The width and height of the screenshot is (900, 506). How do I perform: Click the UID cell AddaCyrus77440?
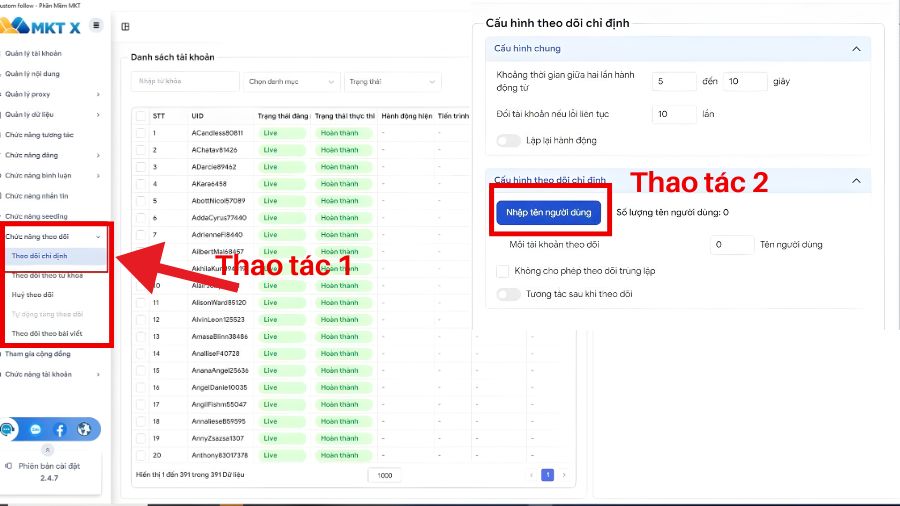coord(219,218)
